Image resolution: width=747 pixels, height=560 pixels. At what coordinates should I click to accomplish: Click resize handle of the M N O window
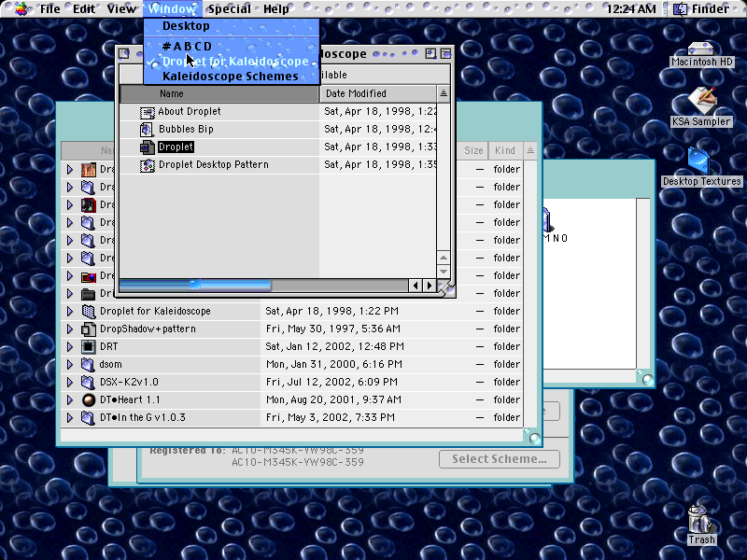[x=646, y=378]
